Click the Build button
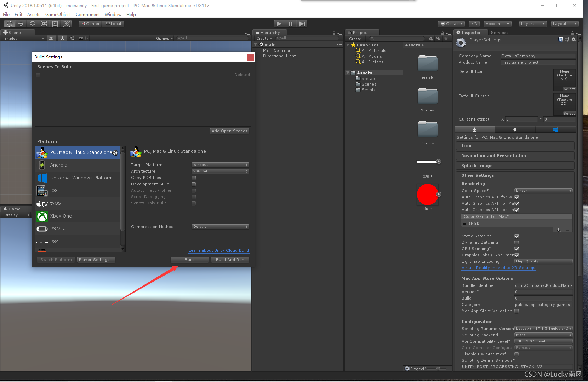Viewport: 588px width, 382px height. click(x=190, y=260)
